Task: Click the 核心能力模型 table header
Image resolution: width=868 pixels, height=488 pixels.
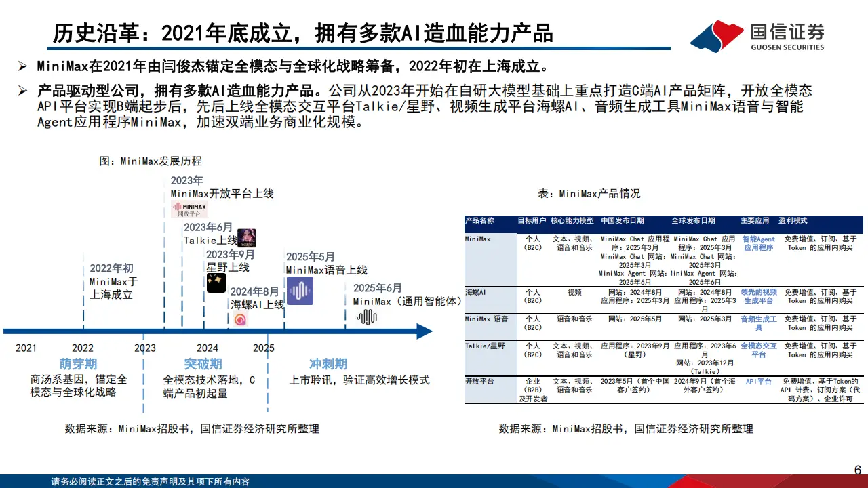Action: 572,221
